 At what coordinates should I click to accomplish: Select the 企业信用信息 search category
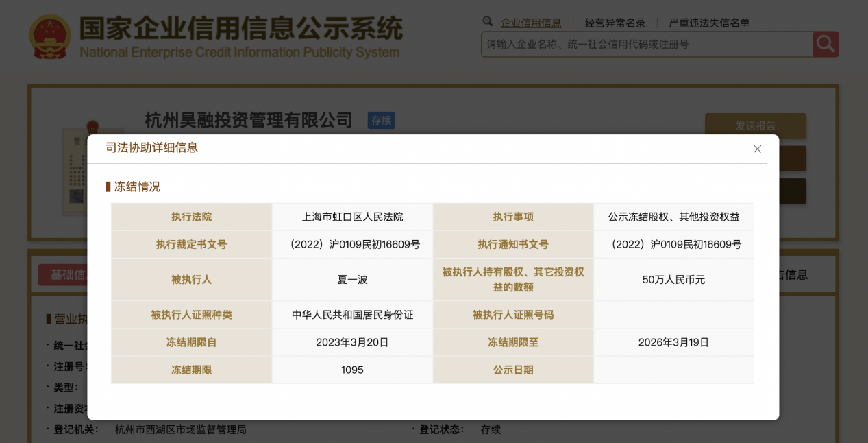coord(531,23)
